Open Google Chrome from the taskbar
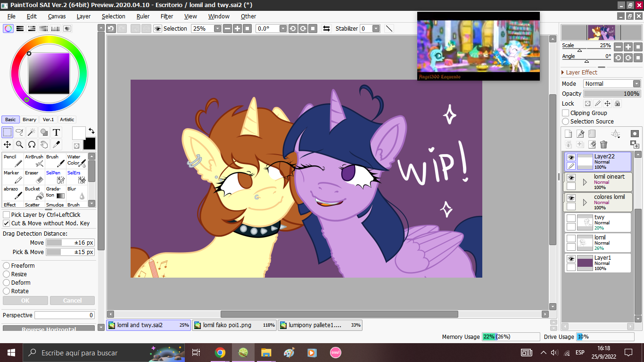Image resolution: width=644 pixels, height=362 pixels. [220, 353]
